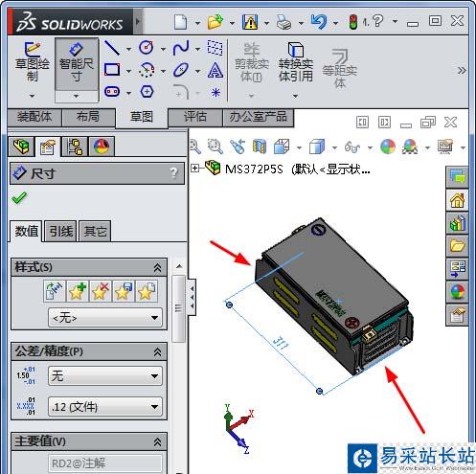Select the Spline sketch tool

pos(181,48)
